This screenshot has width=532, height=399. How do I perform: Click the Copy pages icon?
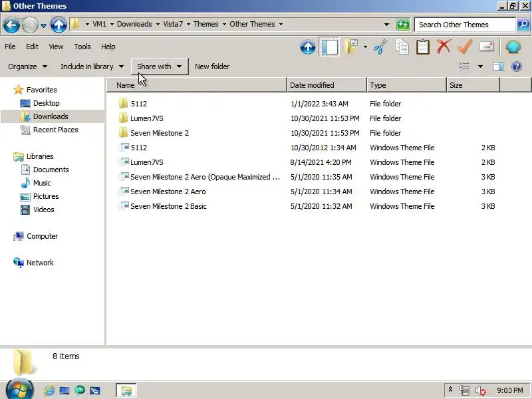[402, 47]
